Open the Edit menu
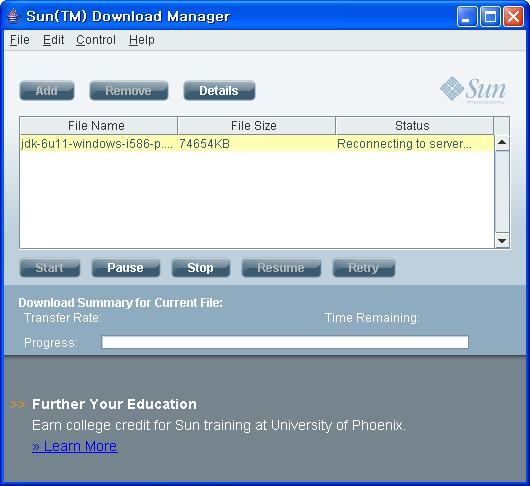 pyautogui.click(x=53, y=40)
